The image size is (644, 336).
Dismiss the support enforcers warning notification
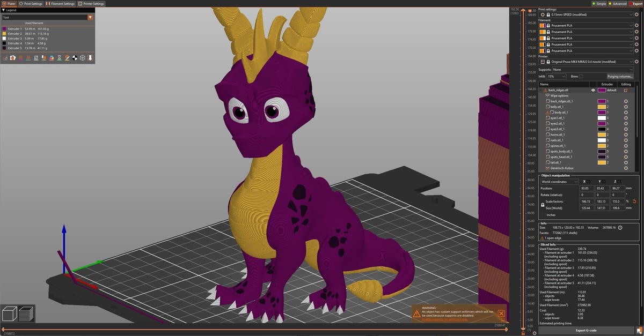[x=501, y=313]
